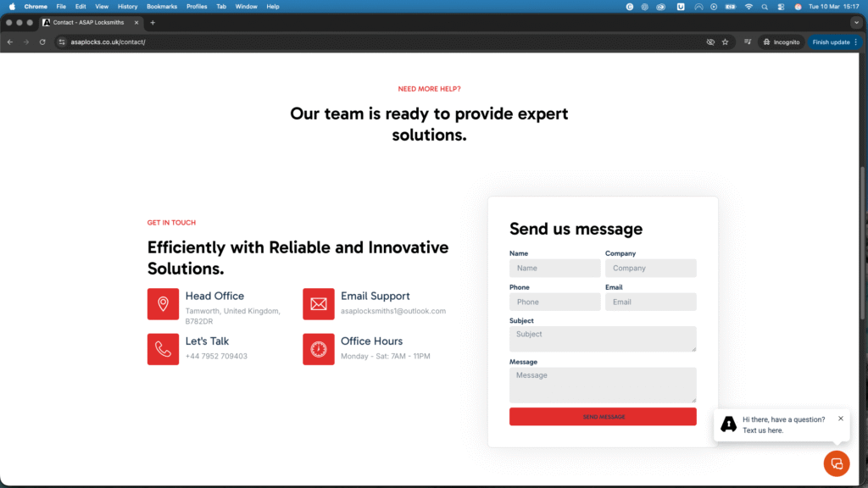
Task: Click into the Message text area
Action: pos(603,385)
